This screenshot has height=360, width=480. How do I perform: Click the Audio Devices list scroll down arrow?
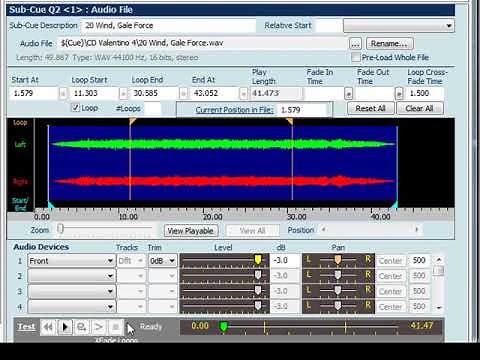tap(439, 308)
